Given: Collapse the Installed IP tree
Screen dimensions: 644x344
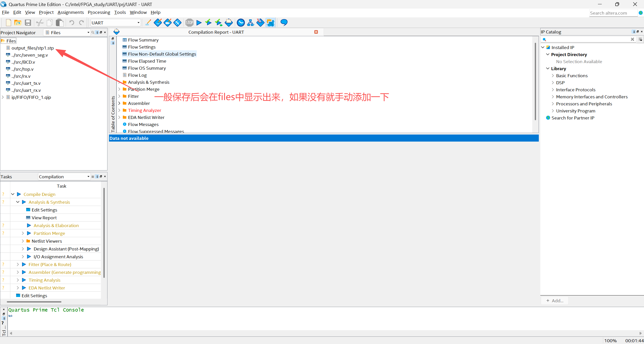Looking at the screenshot, I should pos(543,47).
